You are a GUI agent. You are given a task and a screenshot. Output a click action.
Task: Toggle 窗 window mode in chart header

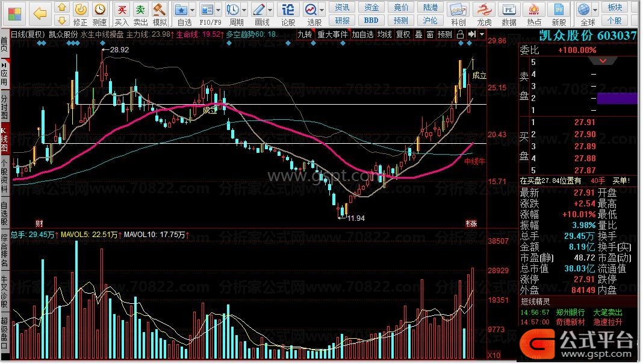pos(430,34)
